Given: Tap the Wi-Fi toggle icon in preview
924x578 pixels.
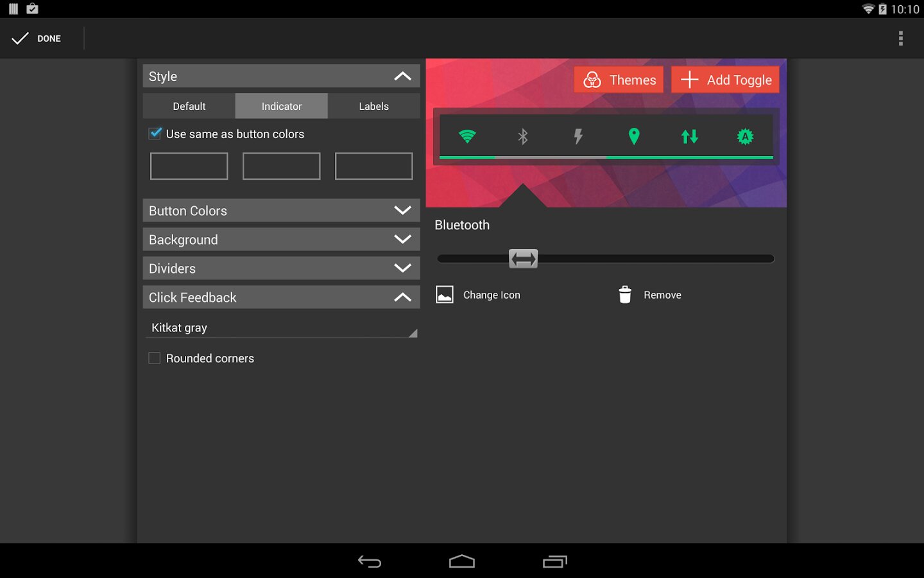Looking at the screenshot, I should [467, 136].
